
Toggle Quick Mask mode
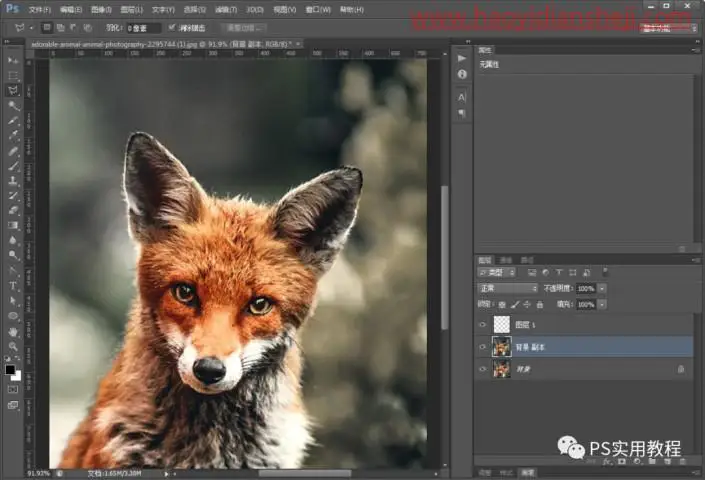click(x=13, y=389)
